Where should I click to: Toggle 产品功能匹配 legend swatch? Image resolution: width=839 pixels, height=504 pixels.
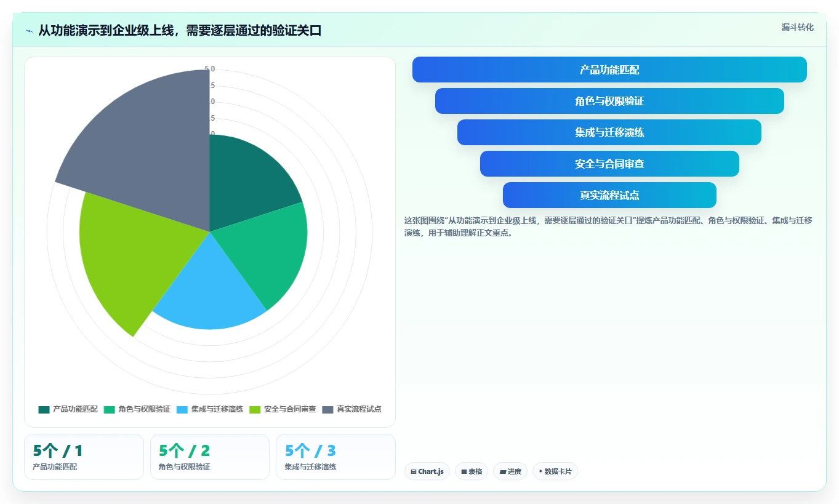click(44, 409)
